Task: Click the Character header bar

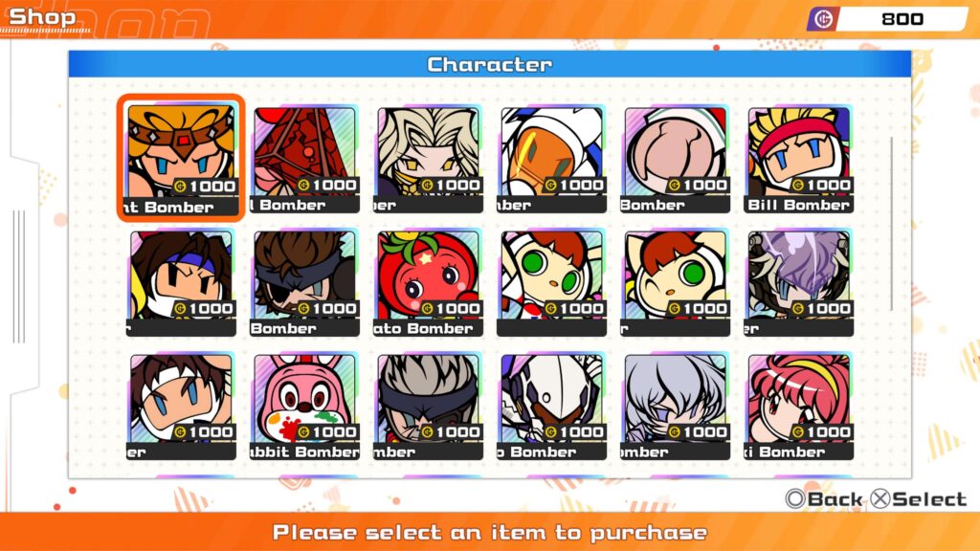Action: 489,64
